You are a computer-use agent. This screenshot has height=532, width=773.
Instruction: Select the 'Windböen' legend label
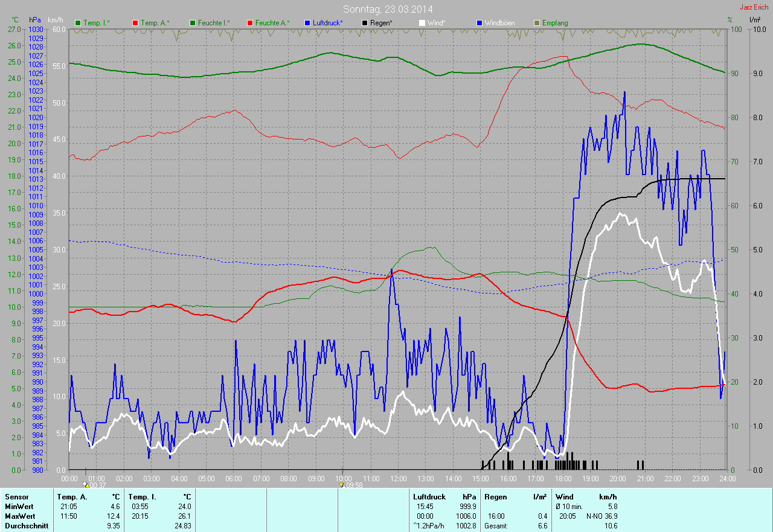[x=500, y=23]
